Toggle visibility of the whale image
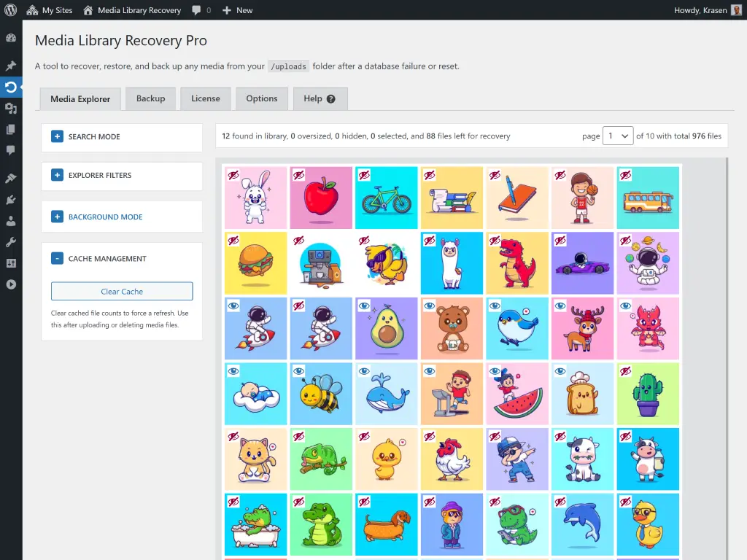747x560 pixels. point(364,371)
